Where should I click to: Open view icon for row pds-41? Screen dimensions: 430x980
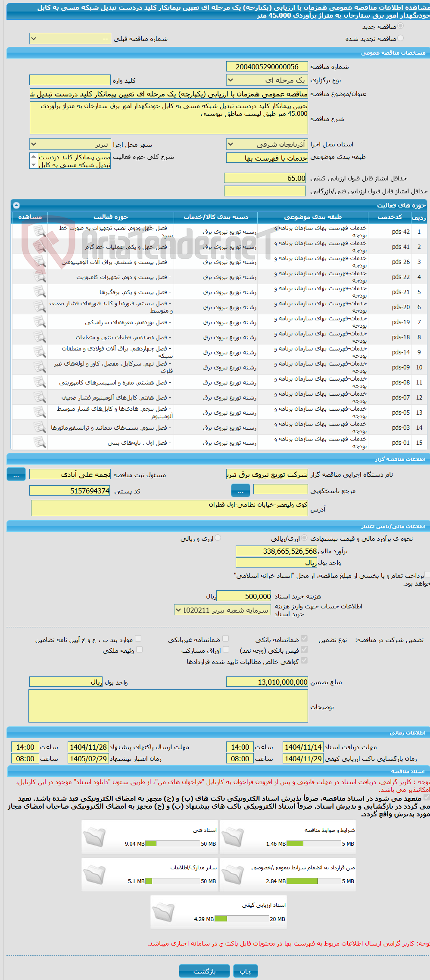tap(40, 247)
